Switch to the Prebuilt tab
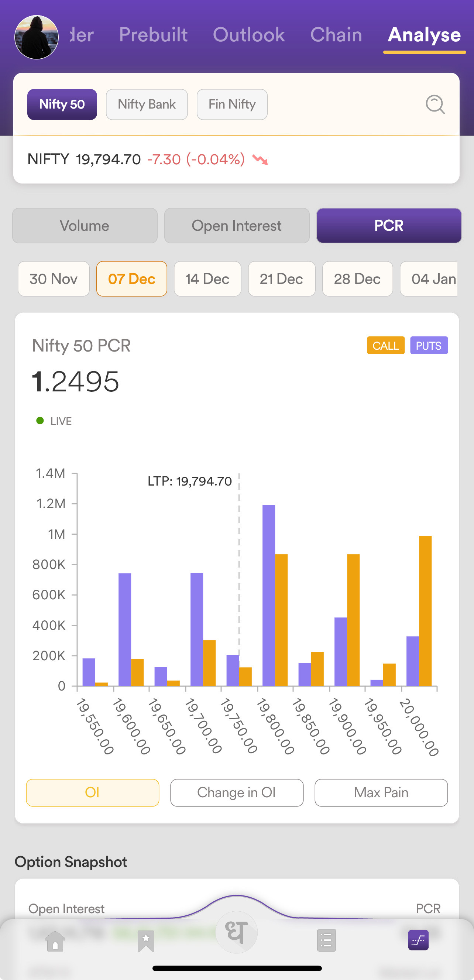Viewport: 474px width, 980px height. tap(153, 35)
